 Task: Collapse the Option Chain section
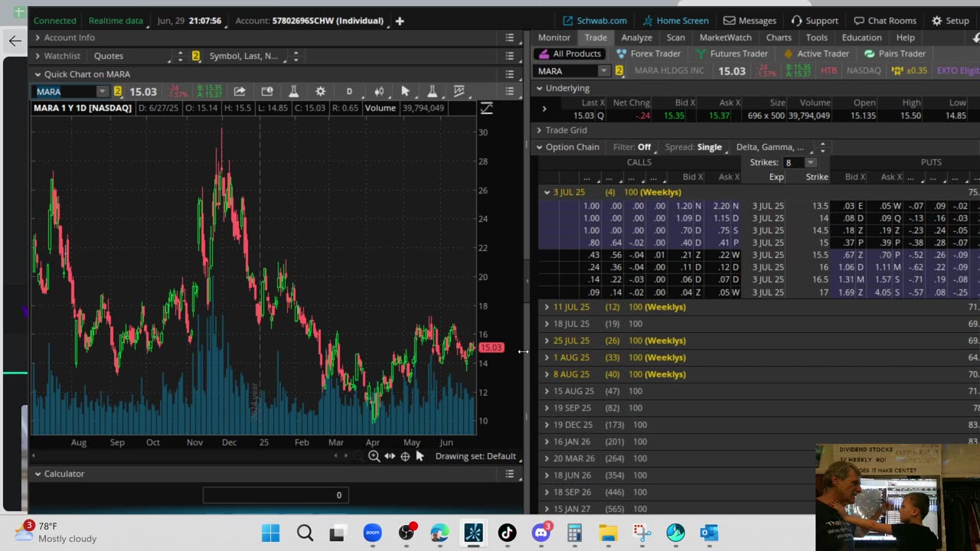coord(539,147)
